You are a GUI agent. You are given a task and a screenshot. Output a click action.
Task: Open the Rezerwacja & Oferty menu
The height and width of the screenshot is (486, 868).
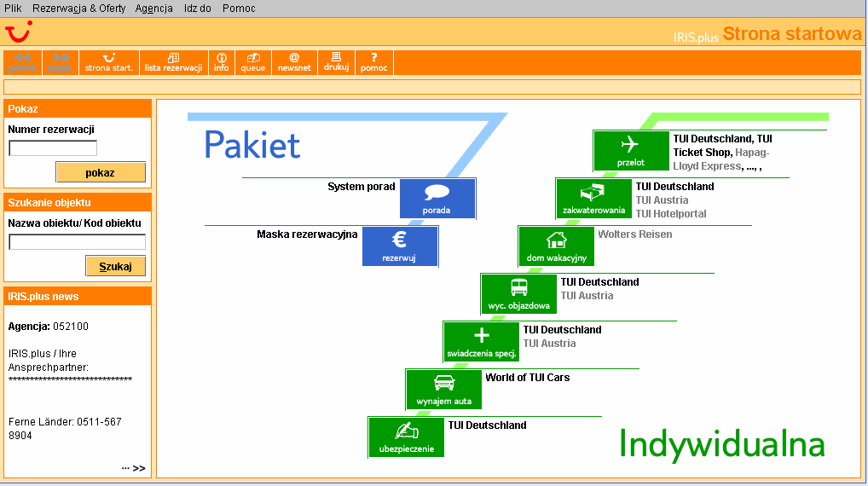coord(78,9)
